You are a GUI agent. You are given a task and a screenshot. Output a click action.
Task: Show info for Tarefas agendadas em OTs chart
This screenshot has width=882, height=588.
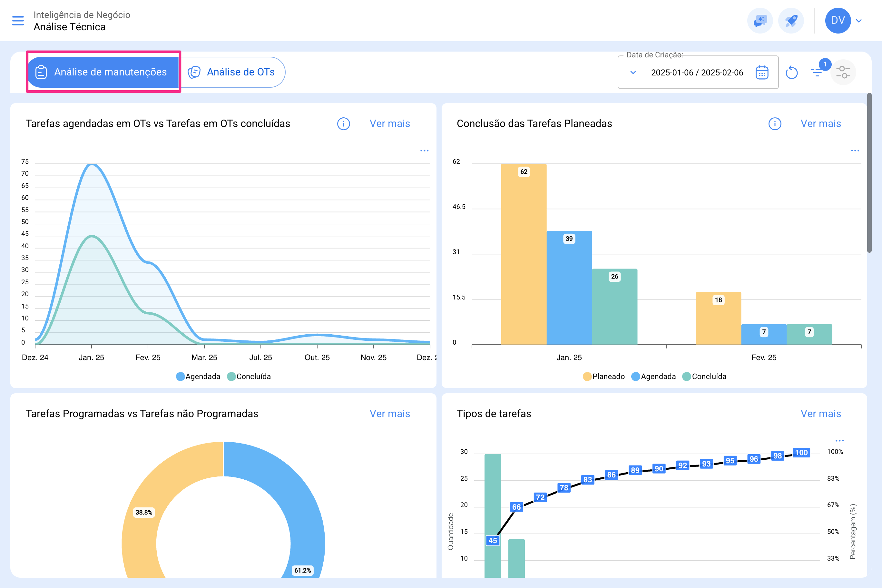[x=344, y=124]
